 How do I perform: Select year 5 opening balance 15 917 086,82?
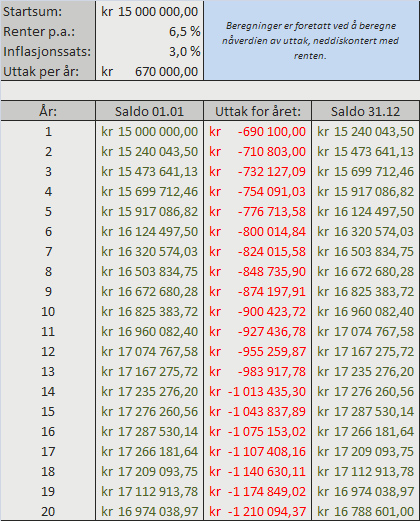pos(149,211)
